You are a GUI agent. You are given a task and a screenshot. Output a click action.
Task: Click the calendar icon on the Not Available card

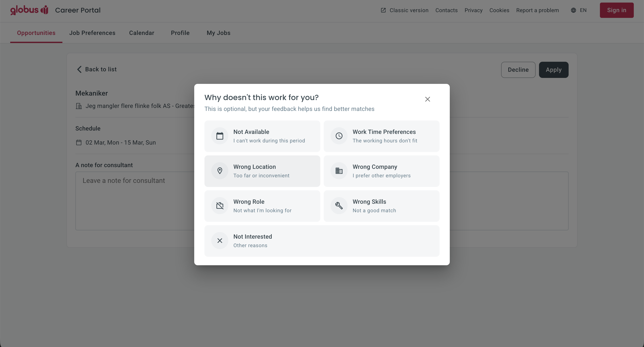pyautogui.click(x=220, y=136)
